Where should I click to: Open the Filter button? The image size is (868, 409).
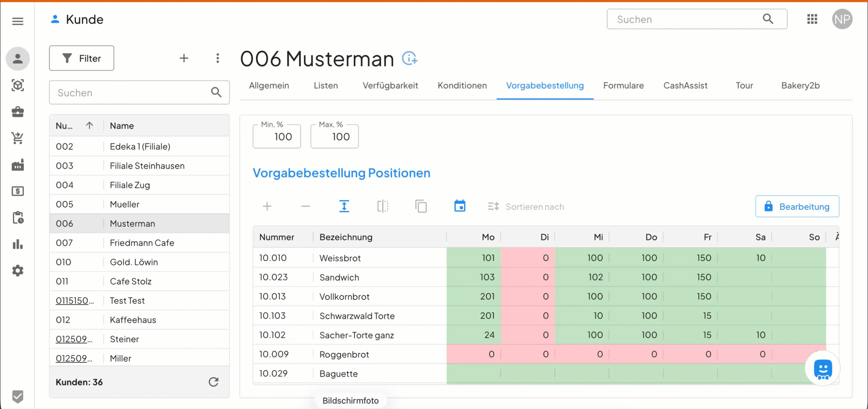tap(82, 58)
